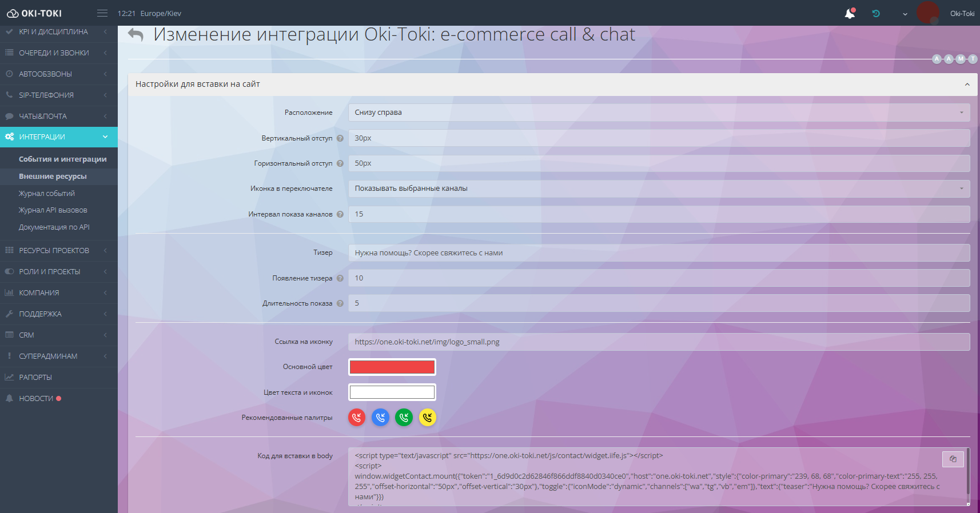980x513 pixels.
Task: Open the Иконка в переключателе dropdown
Action: coord(659,189)
